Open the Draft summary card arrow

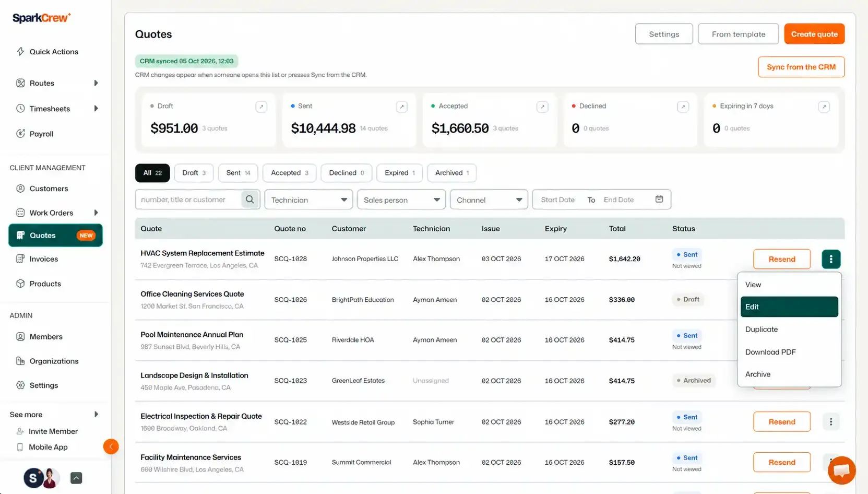point(261,107)
